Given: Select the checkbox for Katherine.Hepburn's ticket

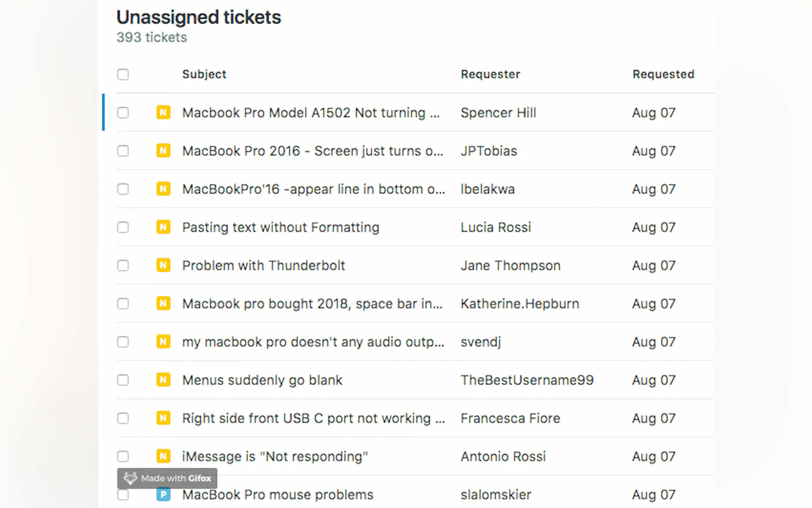Looking at the screenshot, I should point(123,304).
